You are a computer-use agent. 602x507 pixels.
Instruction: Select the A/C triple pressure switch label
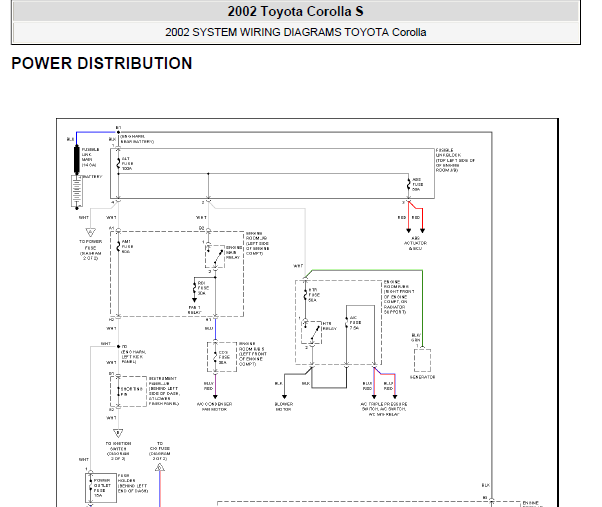(x=384, y=409)
